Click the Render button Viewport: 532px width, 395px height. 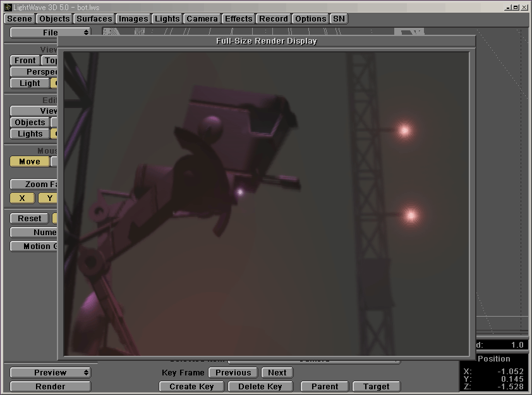[x=50, y=387]
